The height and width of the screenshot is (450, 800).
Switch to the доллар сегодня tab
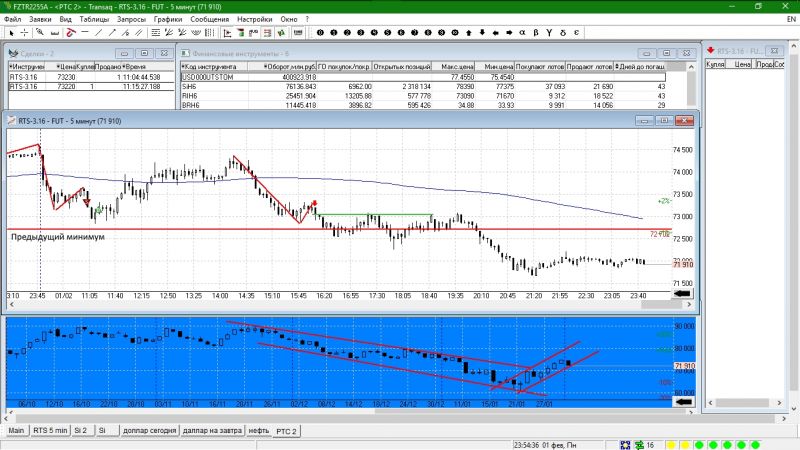[x=149, y=431]
